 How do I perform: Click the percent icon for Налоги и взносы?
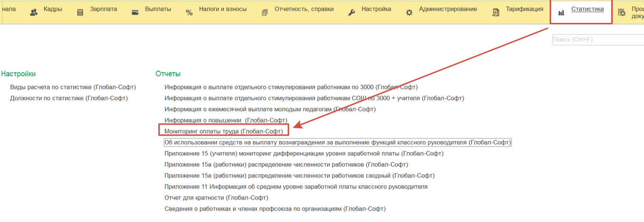tap(189, 13)
